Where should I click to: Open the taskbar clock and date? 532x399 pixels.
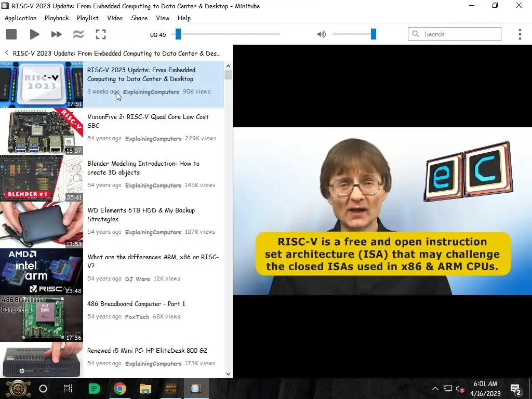click(486, 389)
